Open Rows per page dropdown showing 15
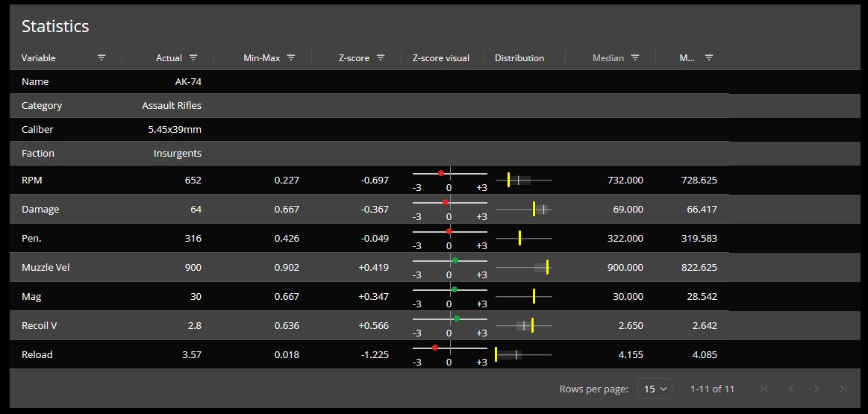The width and height of the screenshot is (868, 414). pyautogui.click(x=655, y=389)
